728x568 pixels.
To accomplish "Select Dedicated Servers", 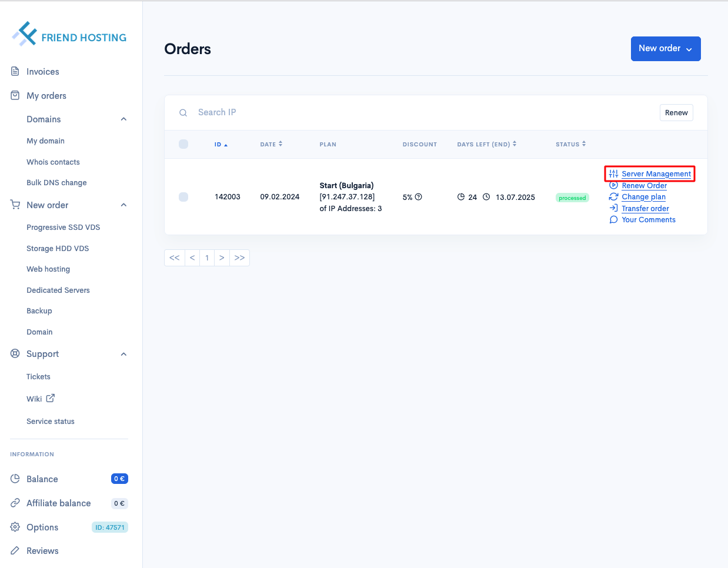I will (58, 290).
